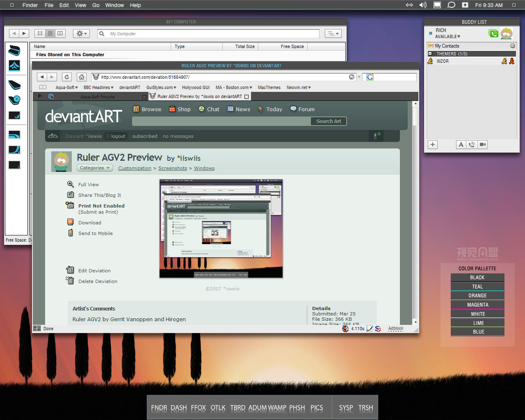Open the GuiStyles.com bookmark dropdown
The height and width of the screenshot is (420, 525).
pyautogui.click(x=161, y=87)
